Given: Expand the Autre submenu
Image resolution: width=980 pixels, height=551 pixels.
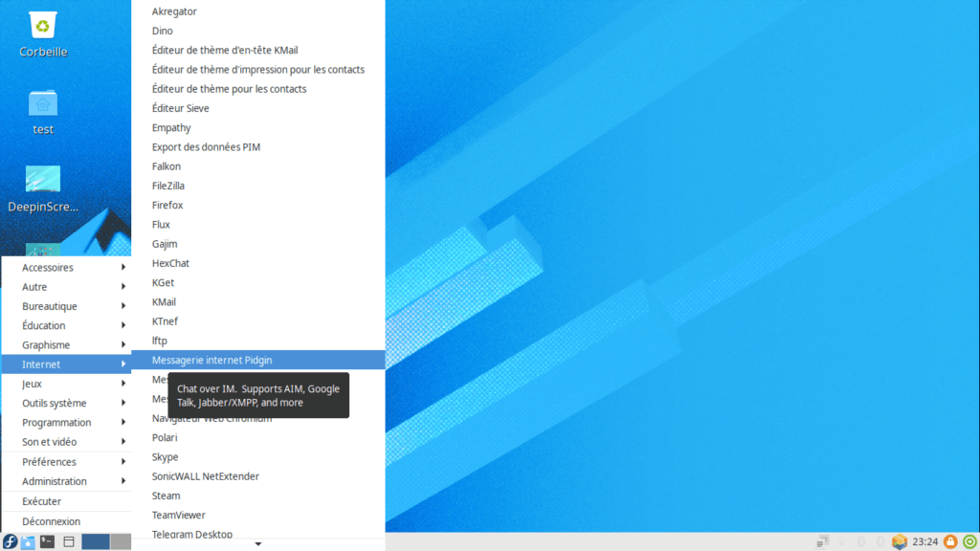Looking at the screenshot, I should (66, 287).
